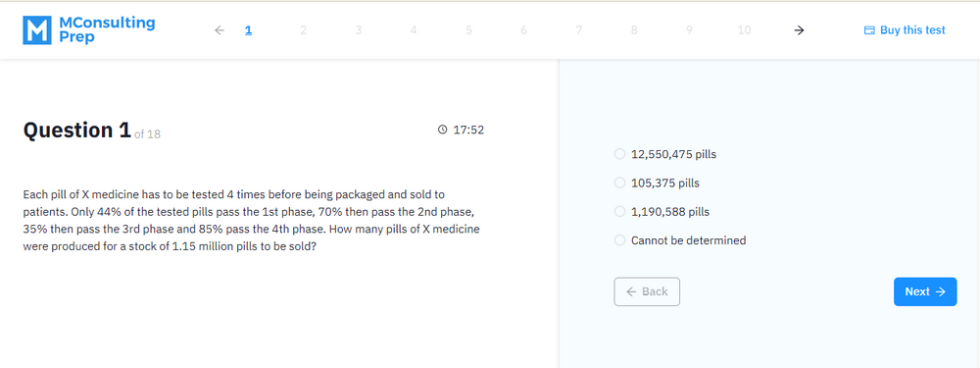Jump to question 2 in the navigator
The image size is (980, 368).
(303, 30)
